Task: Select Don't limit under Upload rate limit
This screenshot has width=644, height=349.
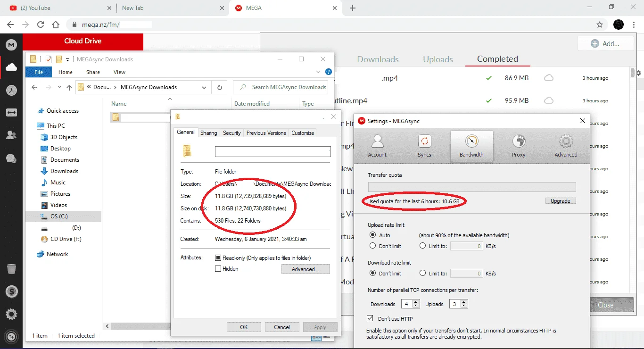Action: click(x=373, y=246)
